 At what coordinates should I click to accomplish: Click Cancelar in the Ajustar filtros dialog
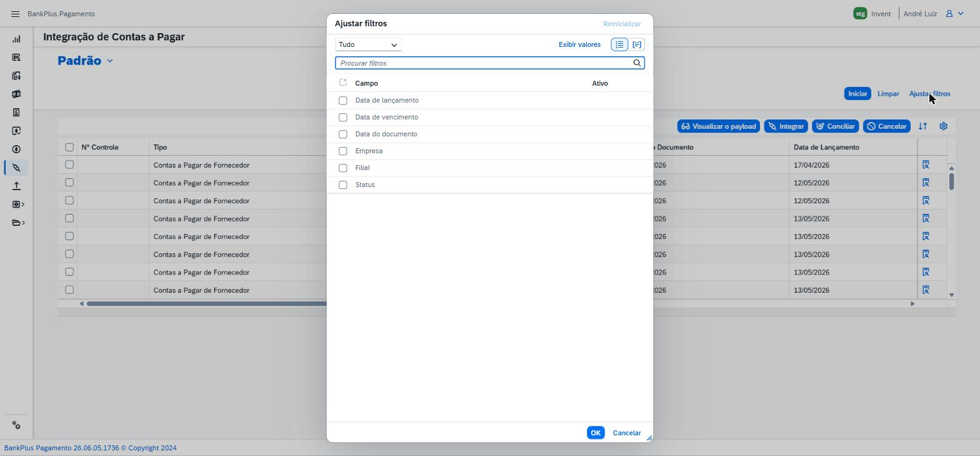click(627, 433)
